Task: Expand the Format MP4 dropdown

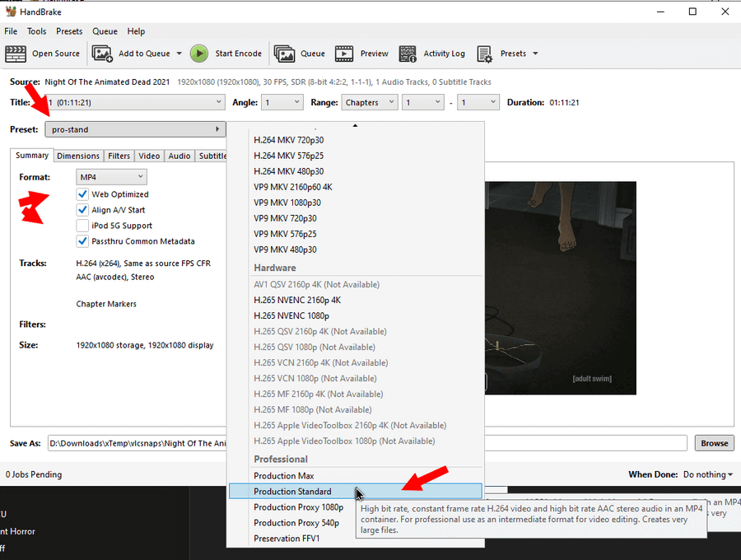Action: 111,177
